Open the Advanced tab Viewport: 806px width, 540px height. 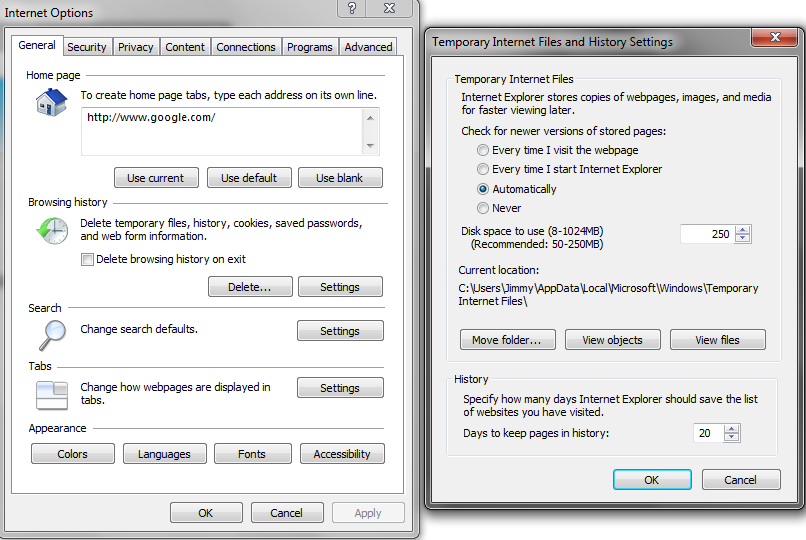tap(368, 47)
